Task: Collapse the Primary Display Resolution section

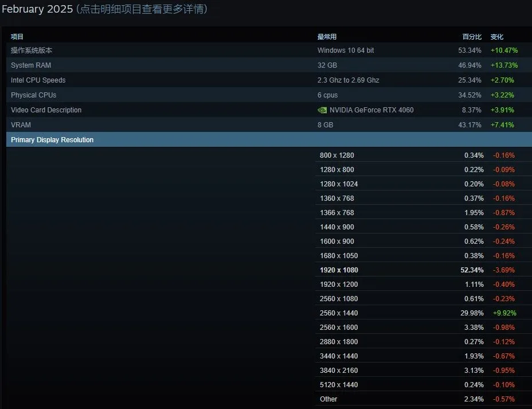Action: tap(52, 140)
